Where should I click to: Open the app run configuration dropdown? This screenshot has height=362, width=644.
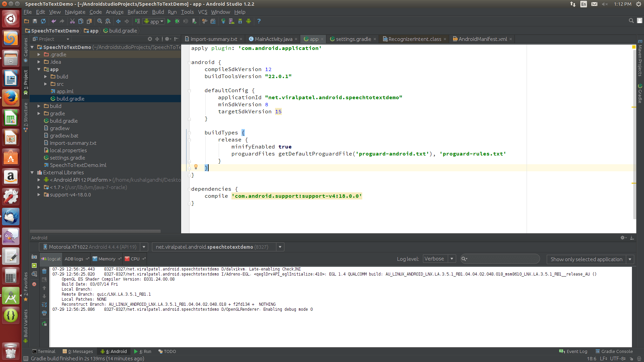click(x=154, y=21)
